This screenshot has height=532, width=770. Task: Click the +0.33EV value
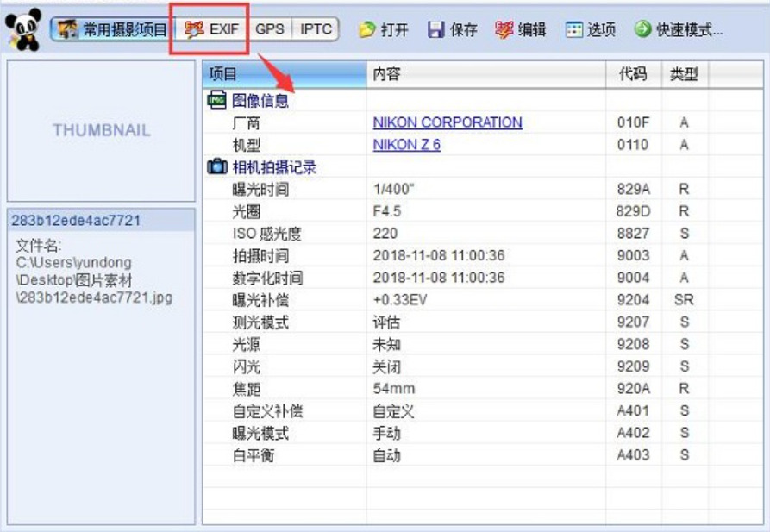click(x=400, y=300)
